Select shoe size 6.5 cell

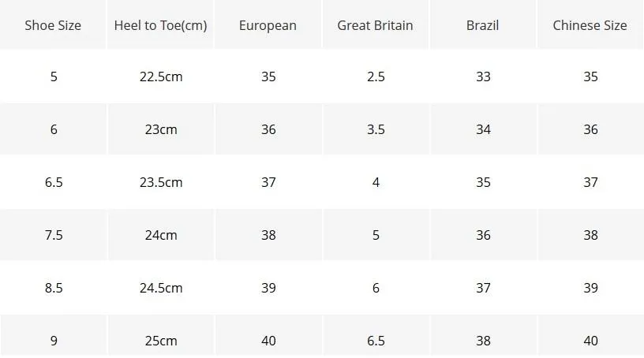click(53, 182)
